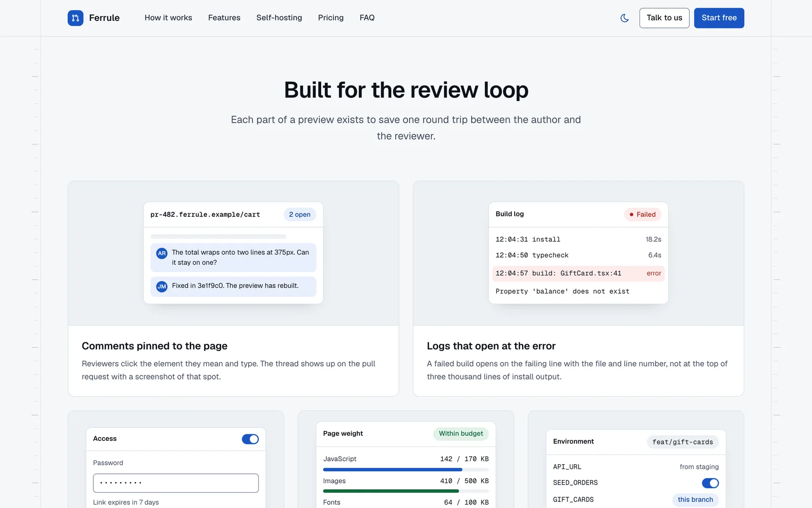Click Comments pinned to the page heading

pos(155,346)
